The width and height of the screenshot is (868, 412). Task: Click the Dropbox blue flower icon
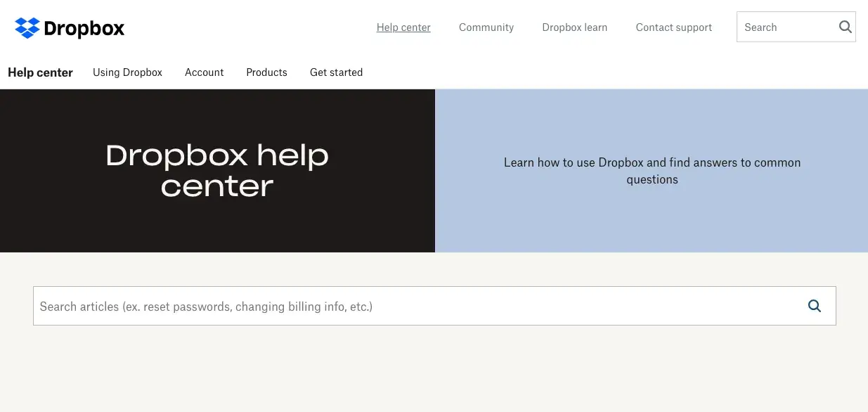tap(26, 27)
